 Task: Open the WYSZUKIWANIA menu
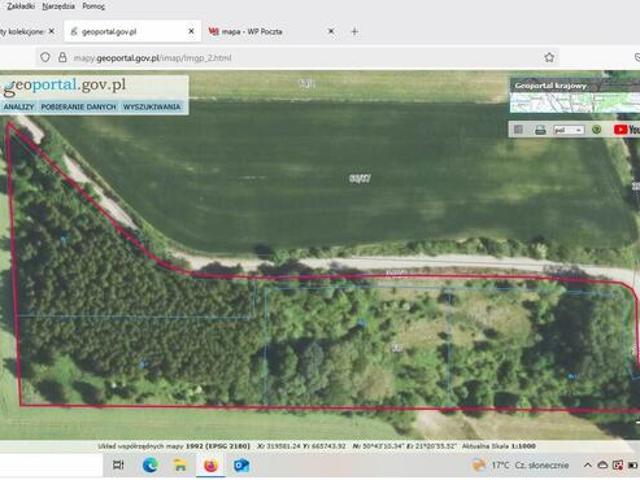(x=152, y=106)
